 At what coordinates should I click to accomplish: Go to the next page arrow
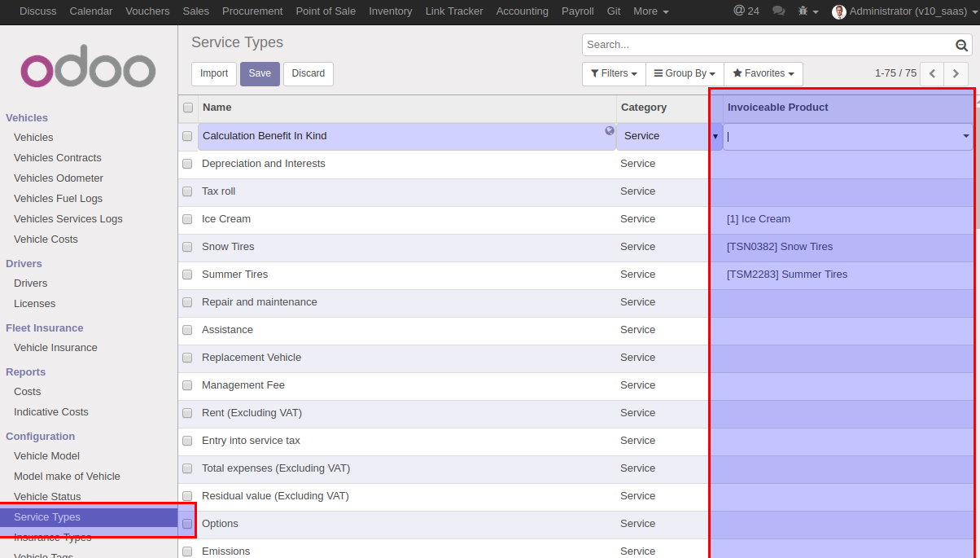[x=956, y=73]
